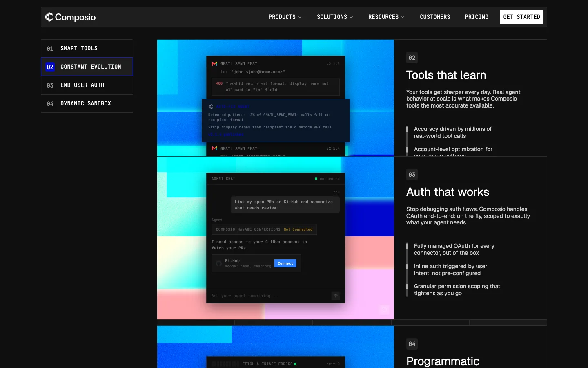Click the Tools that learn heading
588x368 pixels.
[x=446, y=75]
